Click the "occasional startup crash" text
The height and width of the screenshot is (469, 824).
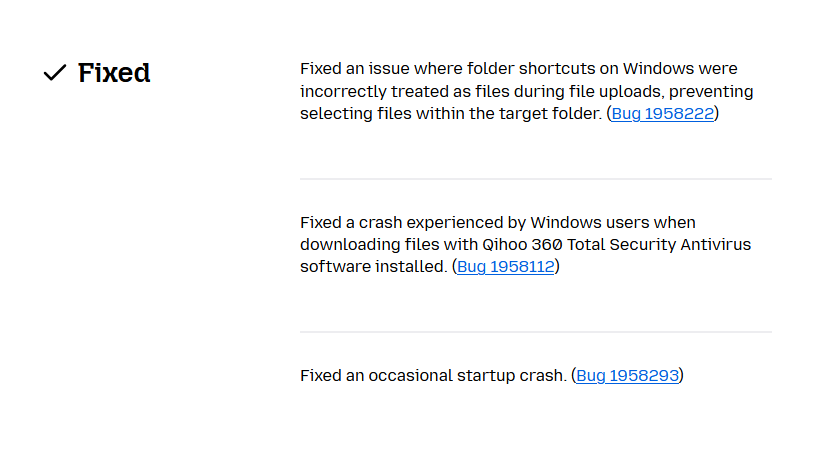tap(466, 375)
